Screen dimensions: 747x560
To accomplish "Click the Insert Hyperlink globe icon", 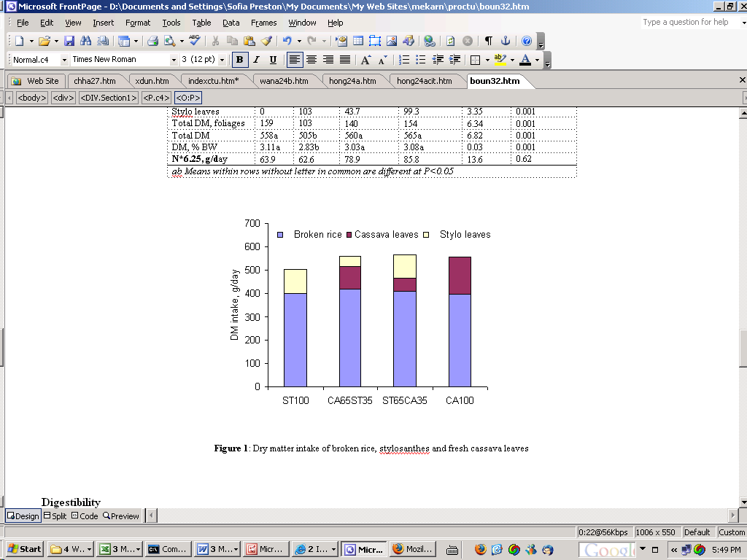I will coord(429,41).
